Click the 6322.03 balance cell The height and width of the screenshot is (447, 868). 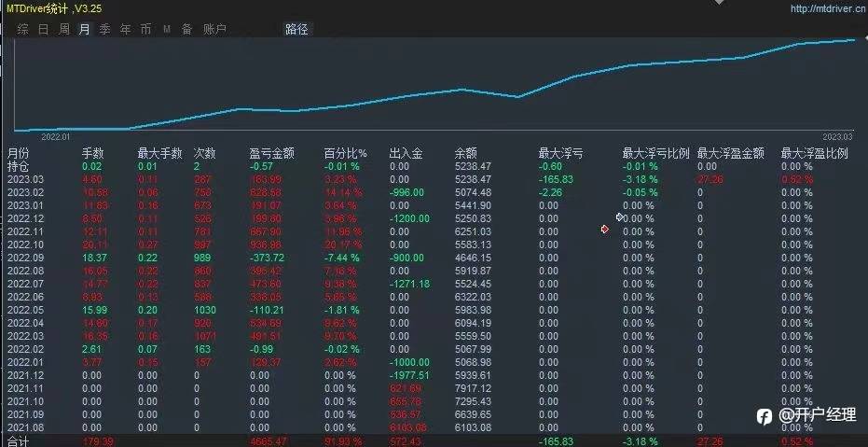point(473,297)
